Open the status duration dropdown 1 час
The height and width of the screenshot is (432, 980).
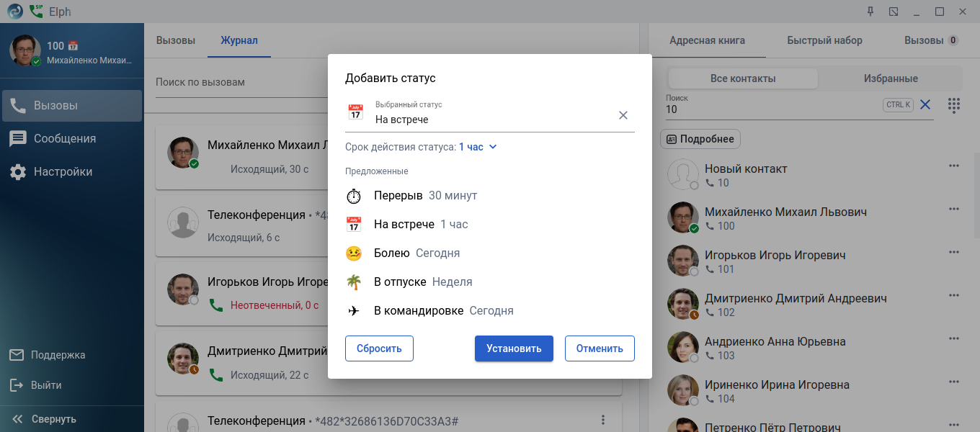(x=478, y=147)
